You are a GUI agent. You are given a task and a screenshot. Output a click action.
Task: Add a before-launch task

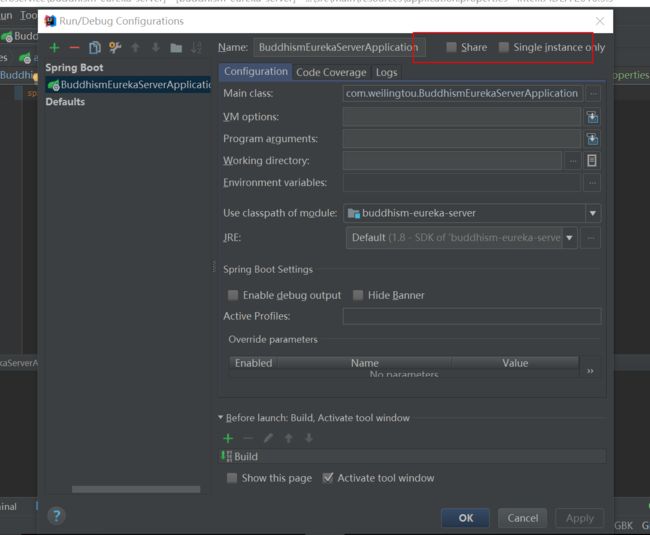tap(228, 438)
